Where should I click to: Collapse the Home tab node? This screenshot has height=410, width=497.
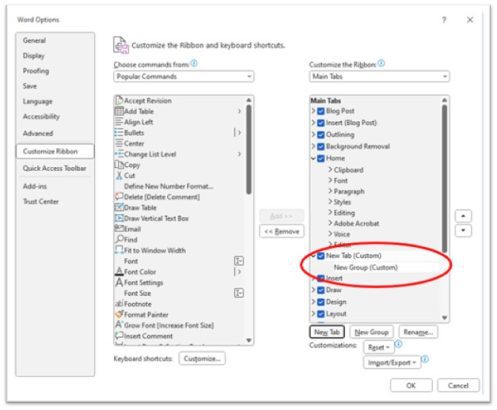pyautogui.click(x=313, y=158)
